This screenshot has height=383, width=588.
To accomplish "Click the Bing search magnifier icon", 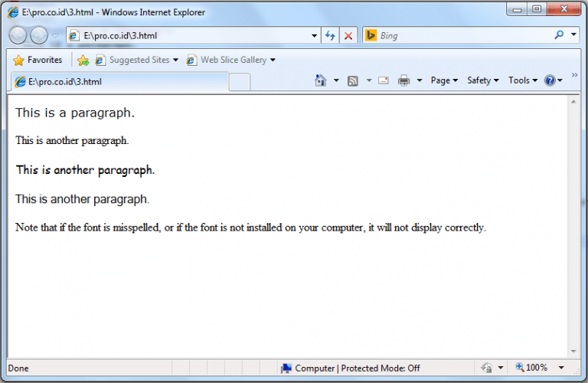I will 559,35.
